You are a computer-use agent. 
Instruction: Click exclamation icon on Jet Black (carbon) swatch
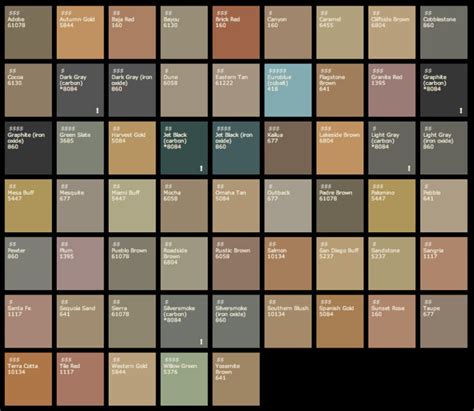(x=201, y=168)
